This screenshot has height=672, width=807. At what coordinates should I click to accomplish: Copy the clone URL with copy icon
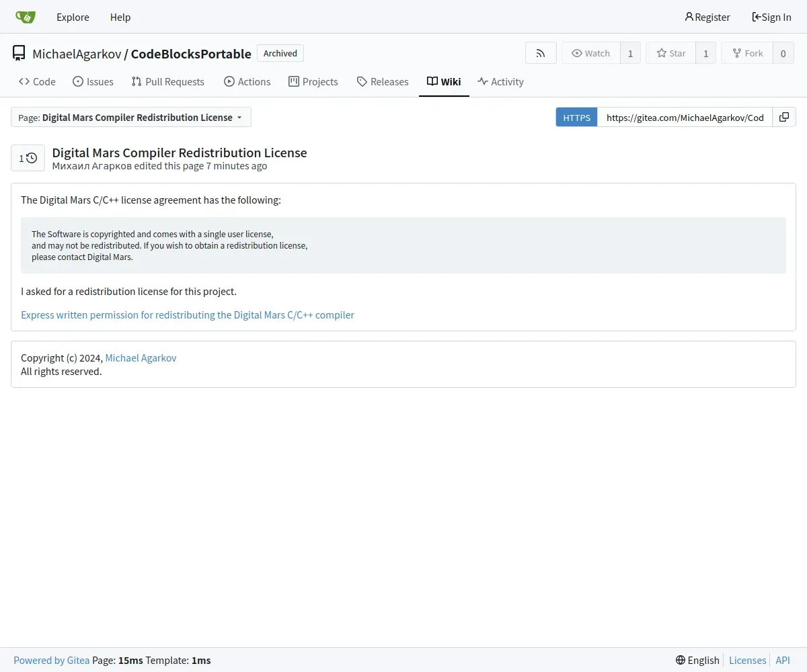(x=784, y=117)
